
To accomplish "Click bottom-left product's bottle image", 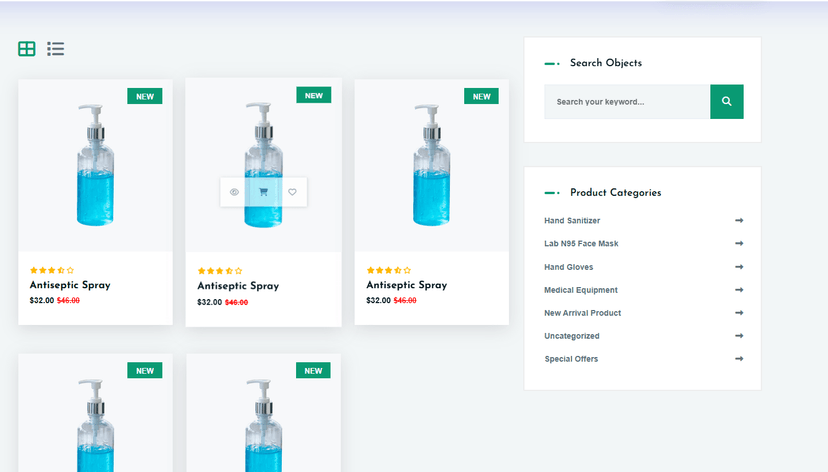I will (x=95, y=425).
